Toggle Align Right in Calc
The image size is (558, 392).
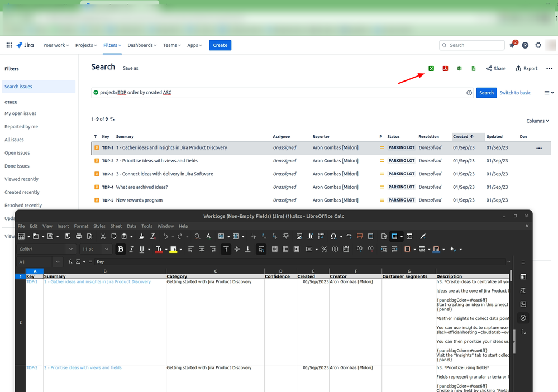click(x=213, y=249)
